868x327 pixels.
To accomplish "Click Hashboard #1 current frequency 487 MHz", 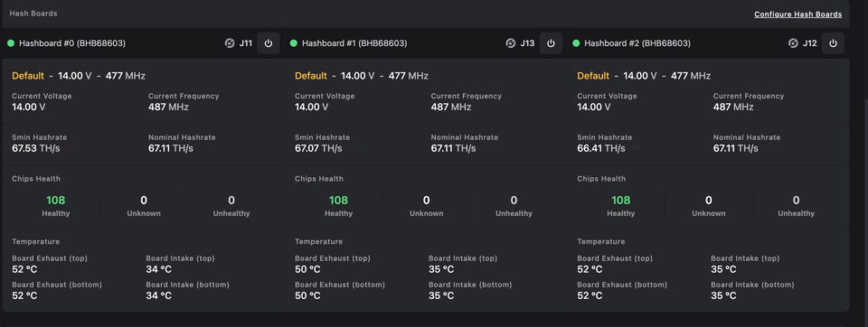I will 451,107.
